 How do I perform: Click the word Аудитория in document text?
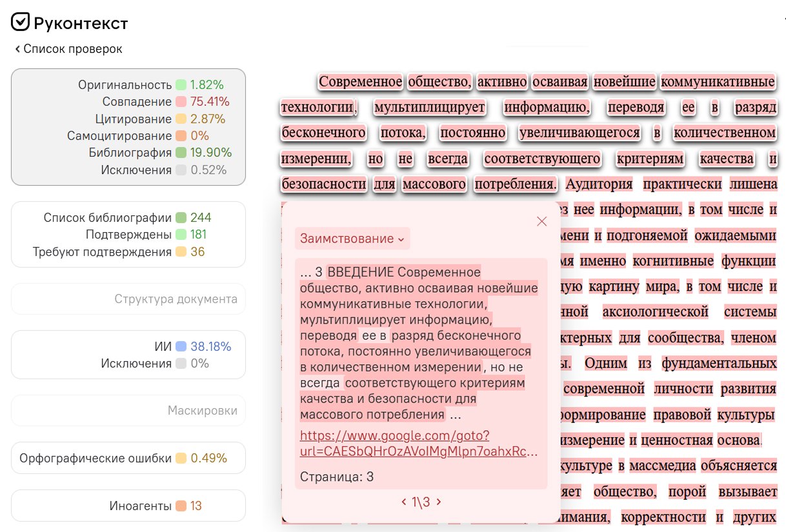coord(600,184)
